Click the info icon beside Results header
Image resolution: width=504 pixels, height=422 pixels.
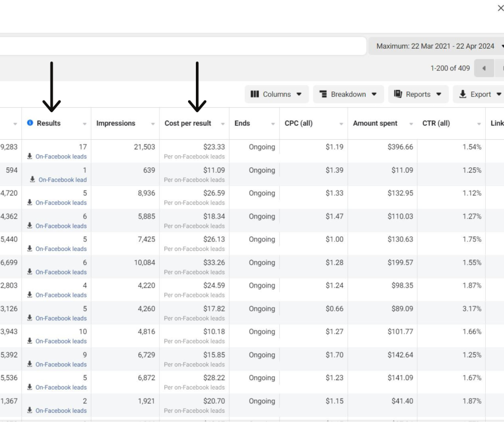[x=30, y=123]
